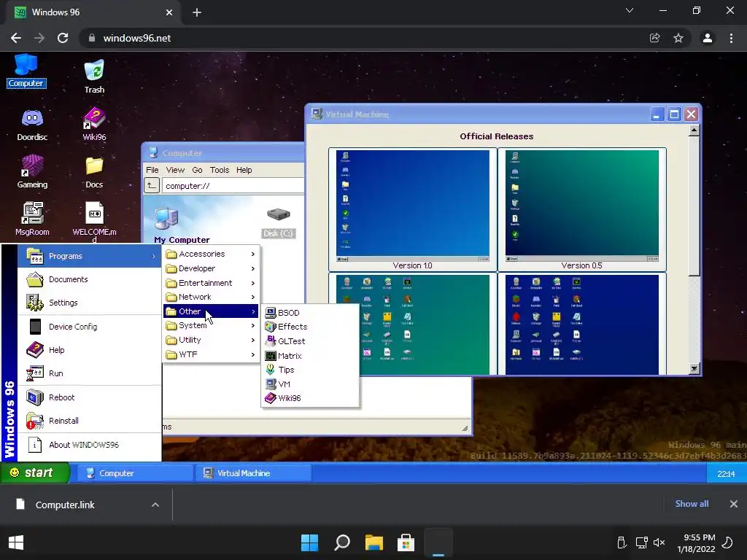Launch BSOD from the Other submenu
Screen dimensions: 747x560
(309, 312)
